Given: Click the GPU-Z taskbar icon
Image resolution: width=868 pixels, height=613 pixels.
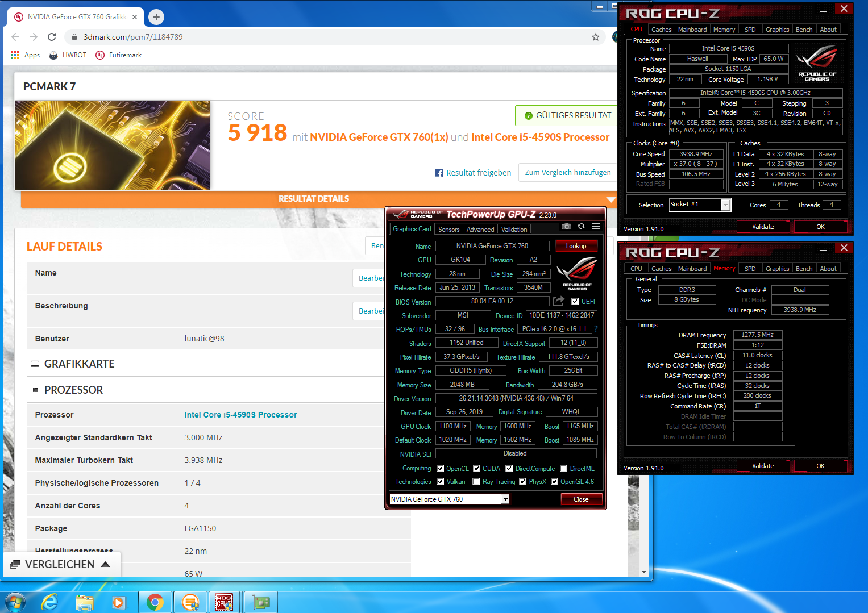Looking at the screenshot, I should point(261,602).
